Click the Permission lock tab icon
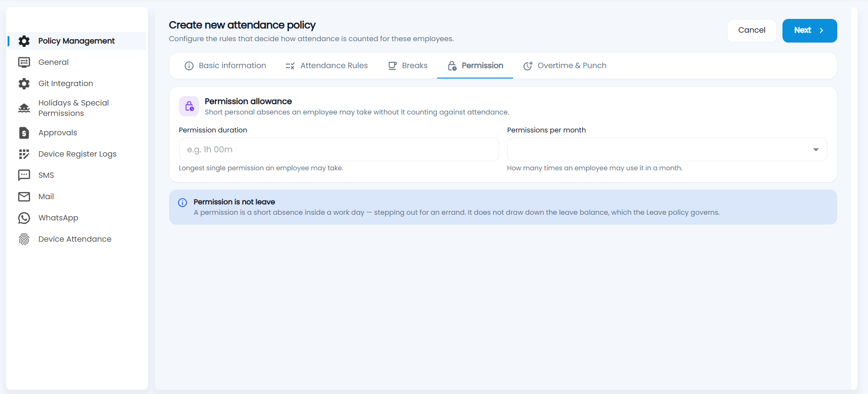The height and width of the screenshot is (394, 868). coord(452,66)
